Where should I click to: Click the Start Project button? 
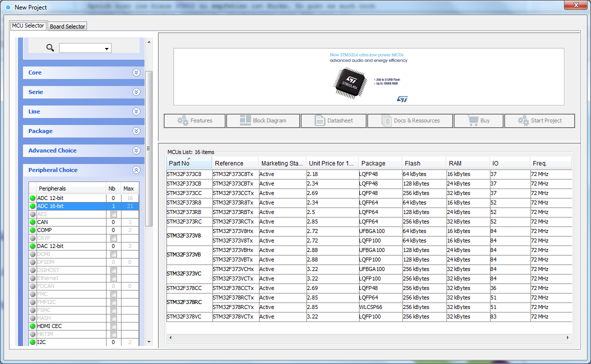pos(539,120)
